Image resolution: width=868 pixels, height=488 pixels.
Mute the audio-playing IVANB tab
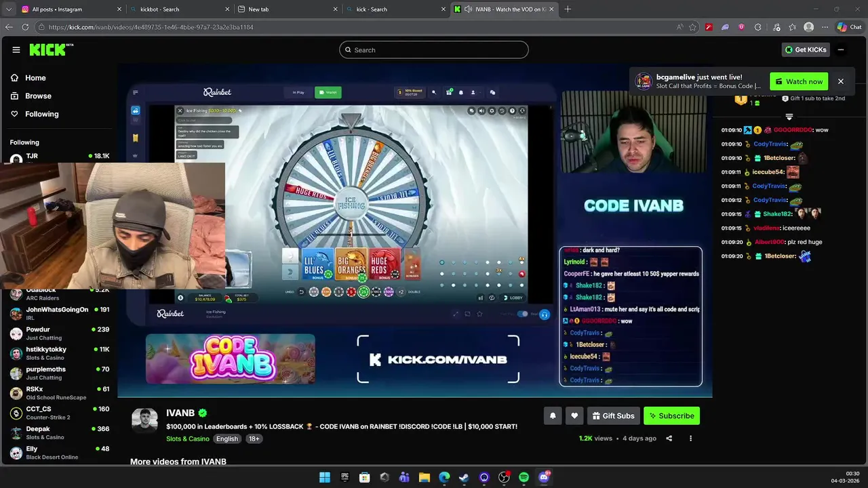(469, 9)
